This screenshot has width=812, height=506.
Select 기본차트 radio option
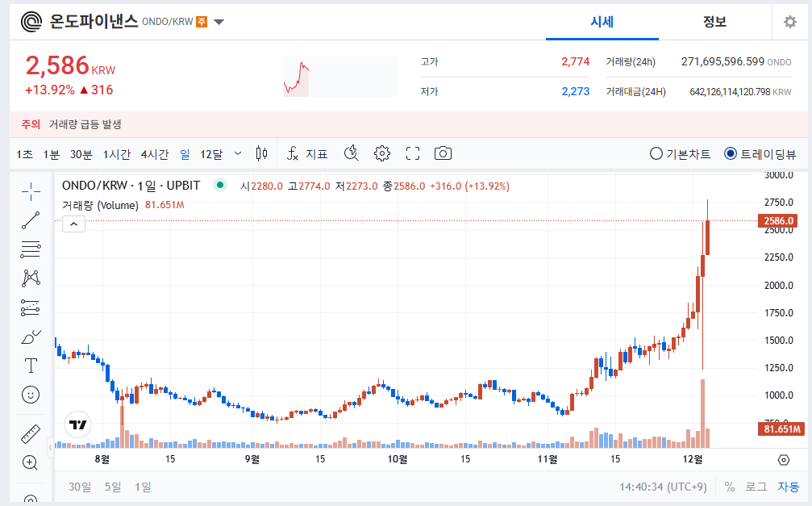(680, 154)
